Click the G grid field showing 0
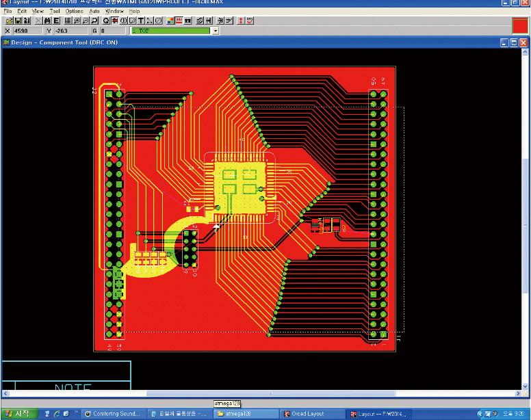This screenshot has height=420, width=531. pos(112,31)
